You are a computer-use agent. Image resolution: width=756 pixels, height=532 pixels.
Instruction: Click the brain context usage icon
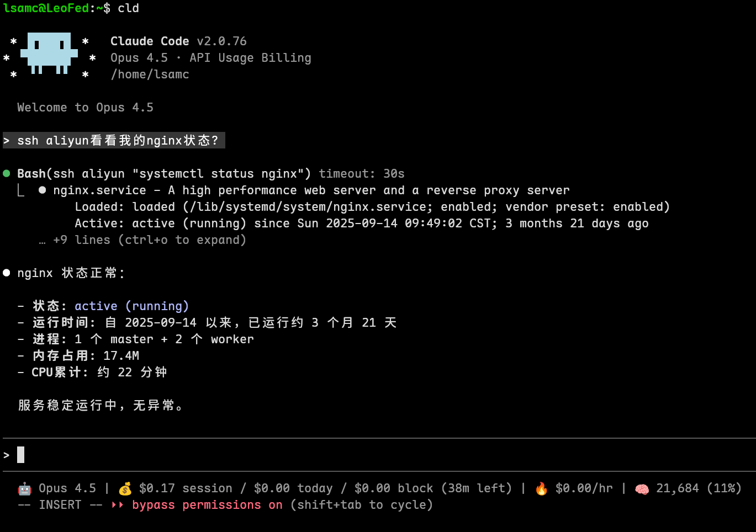coord(642,488)
